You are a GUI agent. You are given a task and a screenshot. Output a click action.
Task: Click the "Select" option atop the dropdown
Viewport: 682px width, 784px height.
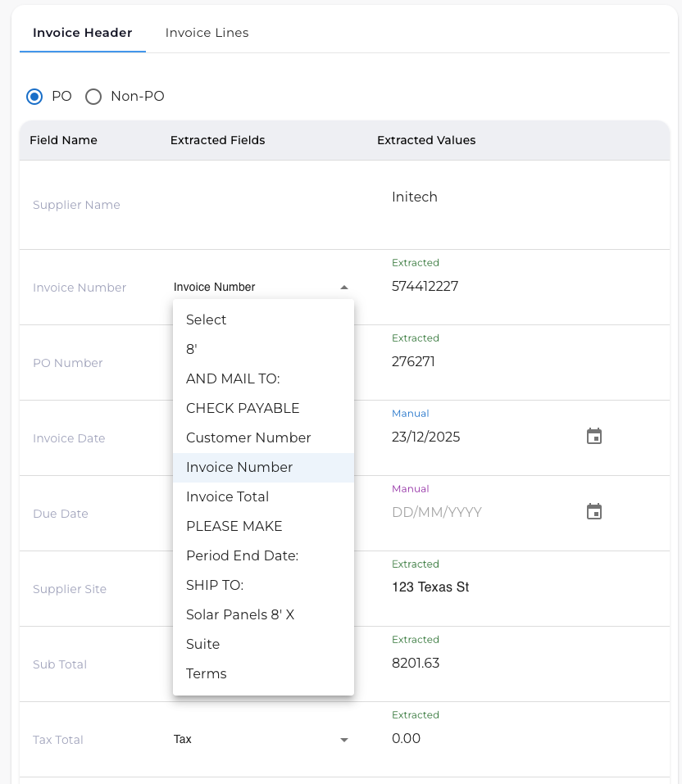(206, 319)
